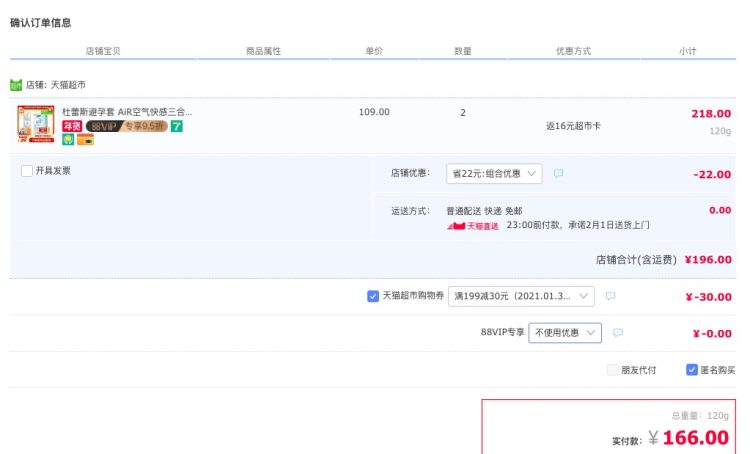
Task: Click the 店铺宝贝 column header
Action: [x=103, y=51]
